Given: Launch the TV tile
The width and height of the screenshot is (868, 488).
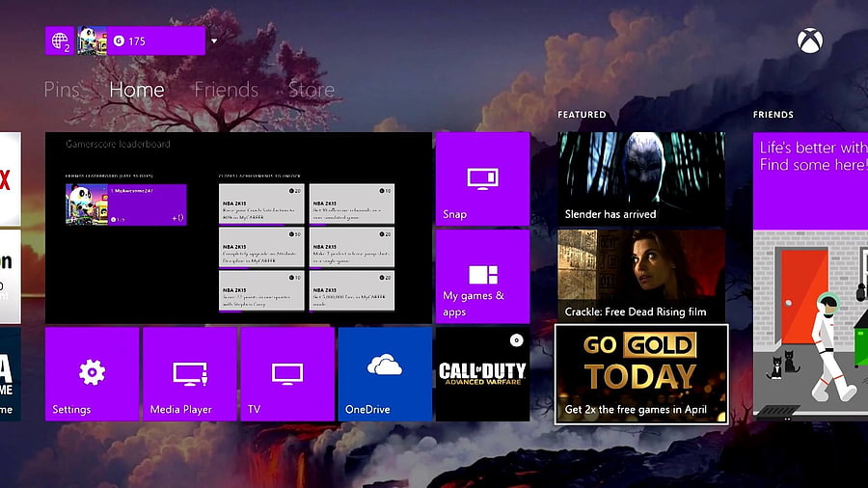Looking at the screenshot, I should coord(287,374).
